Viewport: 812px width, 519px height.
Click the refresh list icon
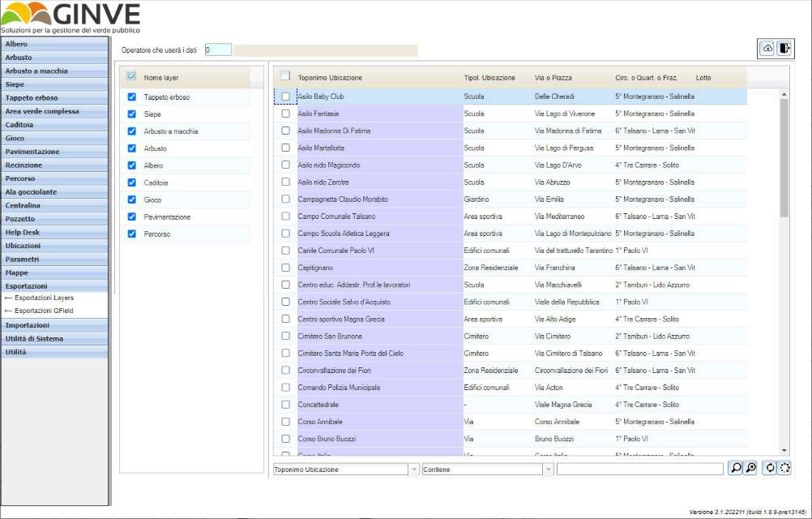coord(769,468)
